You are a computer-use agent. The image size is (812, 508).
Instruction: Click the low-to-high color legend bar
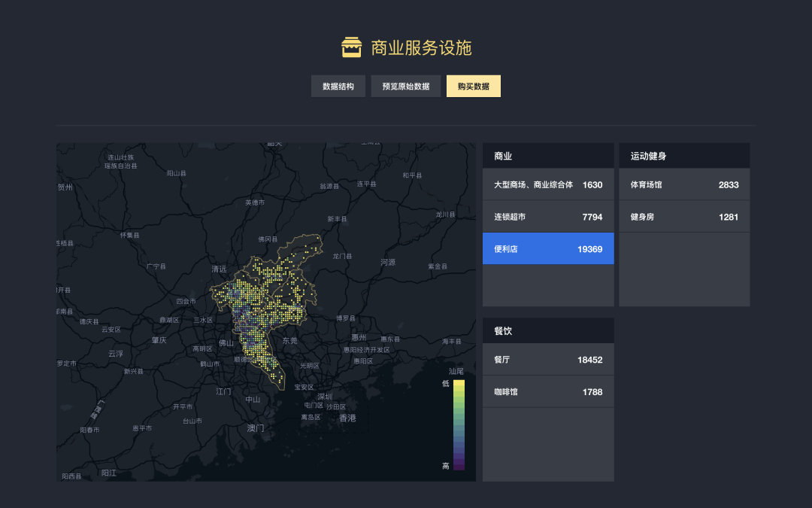459,425
